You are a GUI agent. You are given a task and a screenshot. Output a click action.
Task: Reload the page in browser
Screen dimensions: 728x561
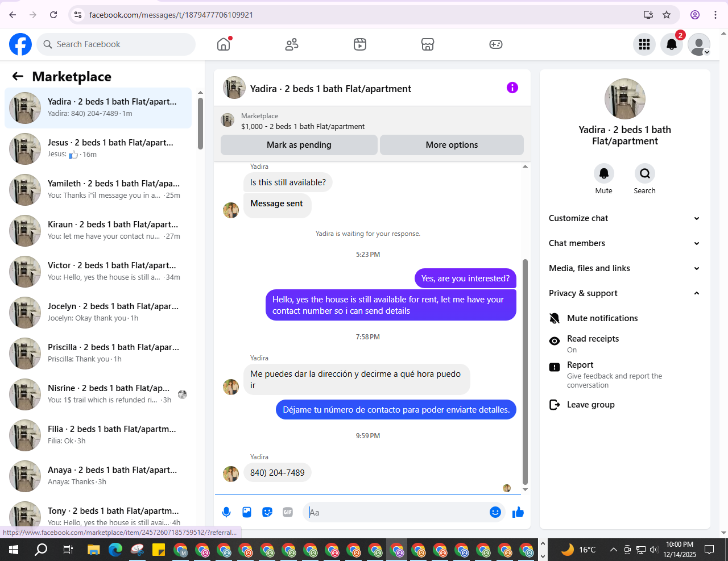(53, 15)
